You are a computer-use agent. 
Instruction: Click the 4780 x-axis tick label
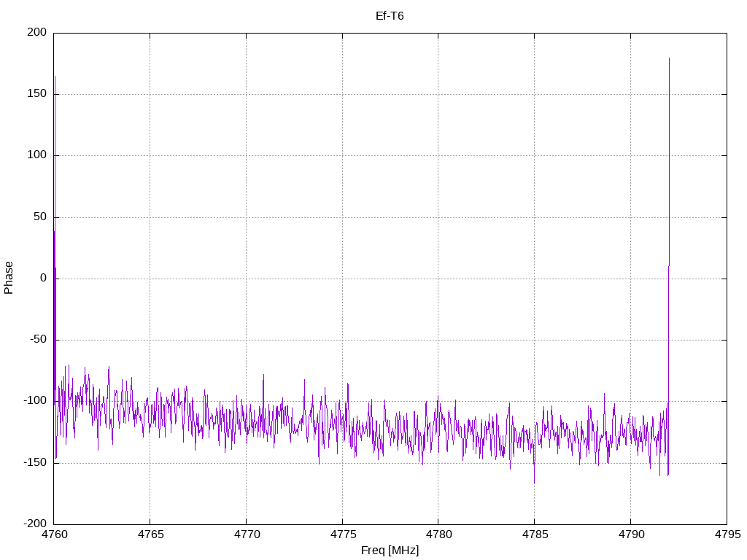tap(438, 534)
